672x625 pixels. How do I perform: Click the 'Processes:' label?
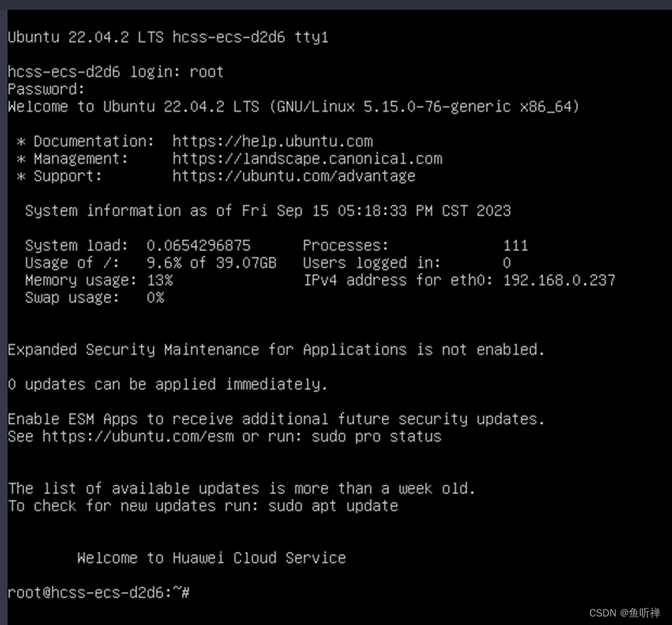[346, 245]
